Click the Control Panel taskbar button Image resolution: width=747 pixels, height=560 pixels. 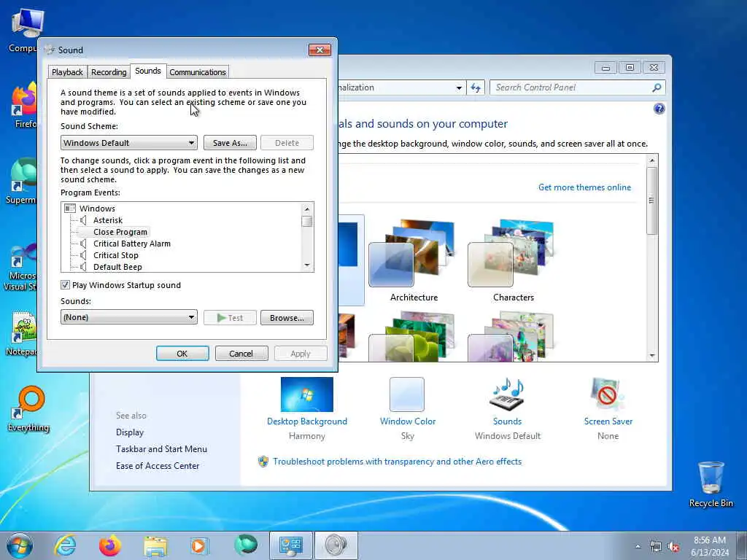(x=291, y=545)
